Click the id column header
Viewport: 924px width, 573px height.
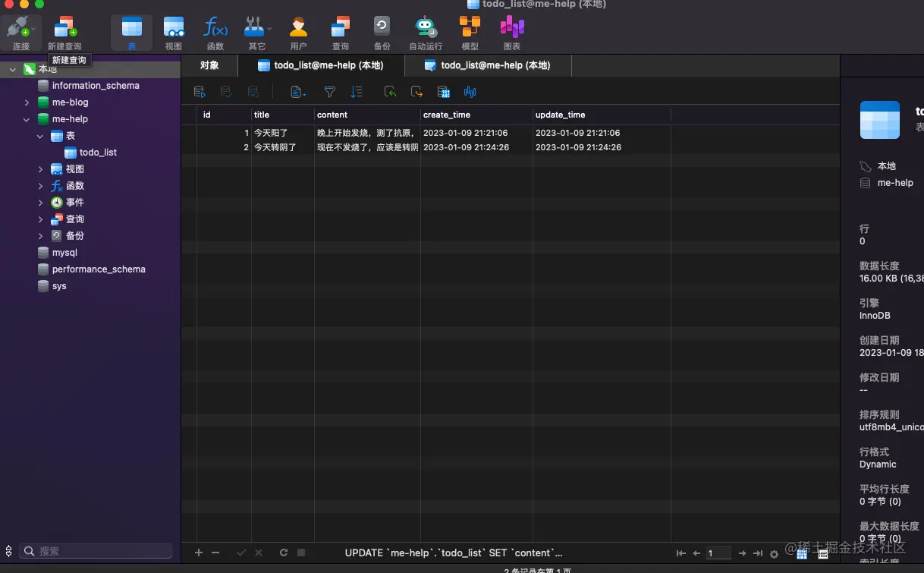225,115
